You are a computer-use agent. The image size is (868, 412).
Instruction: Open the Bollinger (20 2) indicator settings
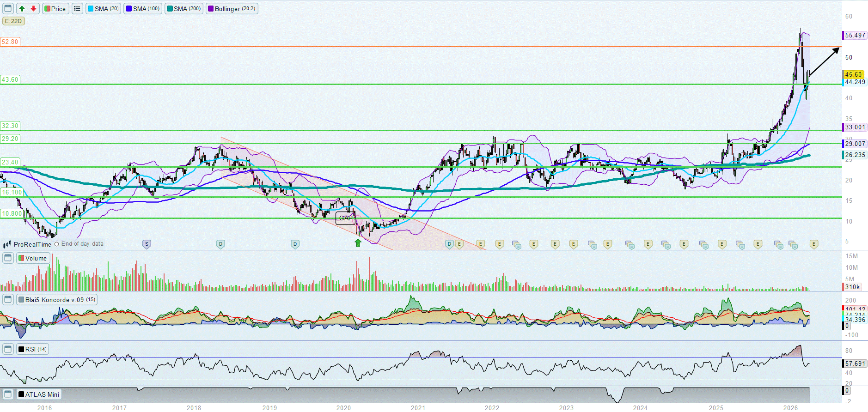232,8
